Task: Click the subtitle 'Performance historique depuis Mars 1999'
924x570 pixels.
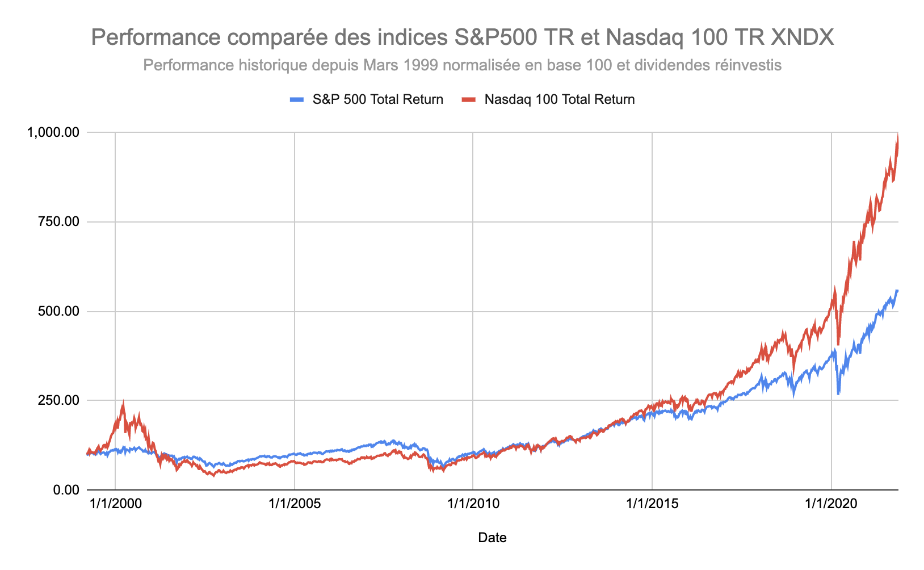Action: (291, 65)
